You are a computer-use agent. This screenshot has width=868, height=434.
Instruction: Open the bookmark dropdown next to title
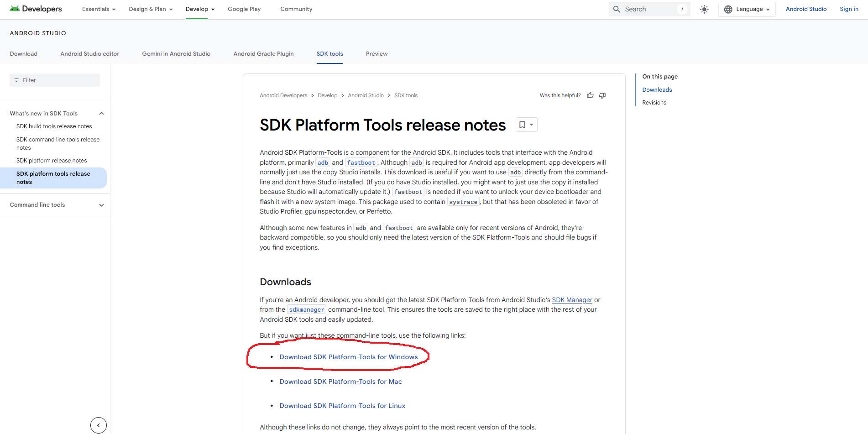pos(526,125)
